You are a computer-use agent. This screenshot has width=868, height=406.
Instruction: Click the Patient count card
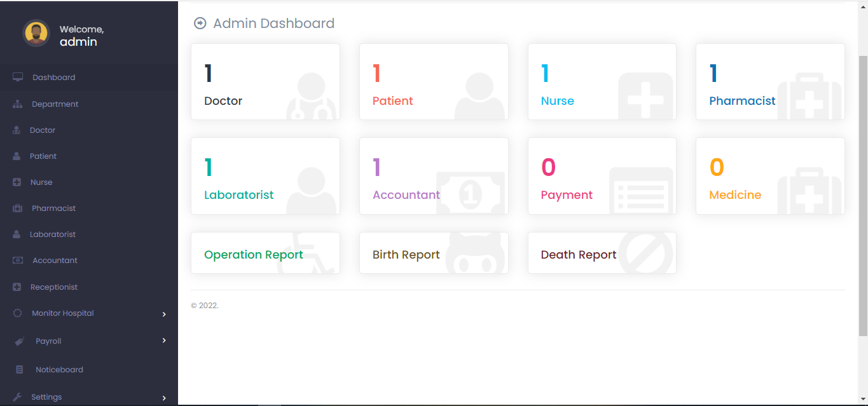pos(434,82)
